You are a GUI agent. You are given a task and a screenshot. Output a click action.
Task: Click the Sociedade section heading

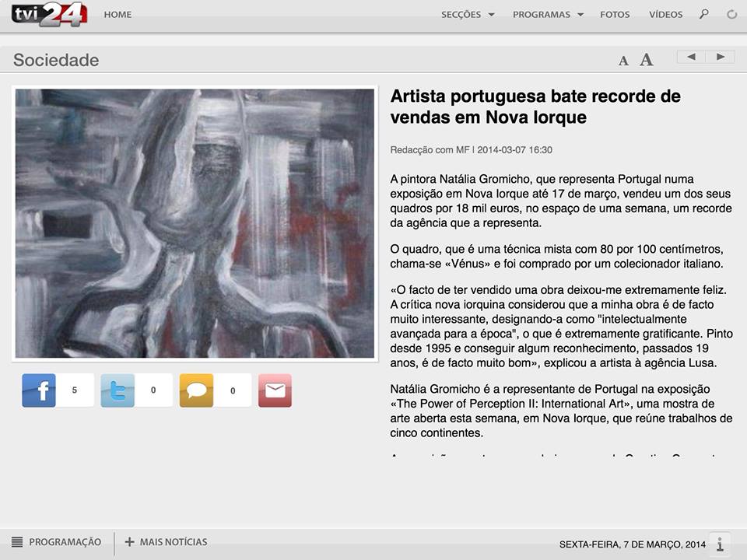point(56,60)
